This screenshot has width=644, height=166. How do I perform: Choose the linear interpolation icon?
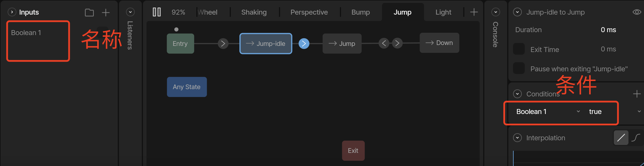[621, 138]
